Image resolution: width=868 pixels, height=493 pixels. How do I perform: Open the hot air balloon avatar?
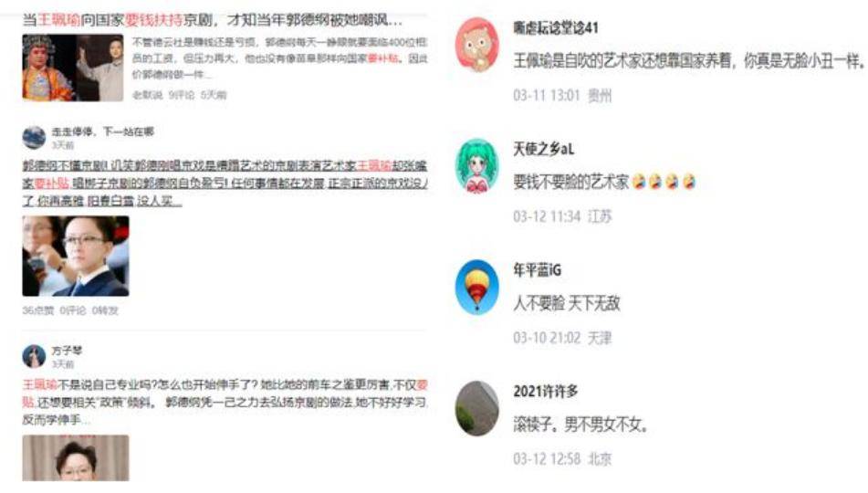coord(476,287)
